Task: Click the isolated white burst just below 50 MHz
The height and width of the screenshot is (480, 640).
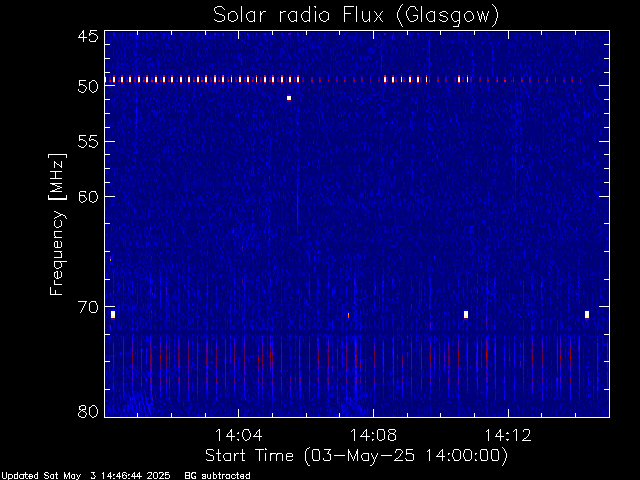Action: [x=289, y=98]
